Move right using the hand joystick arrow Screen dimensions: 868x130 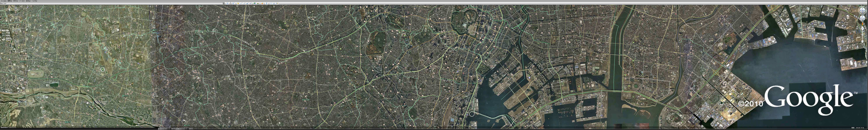pyautogui.click(x=864, y=18)
